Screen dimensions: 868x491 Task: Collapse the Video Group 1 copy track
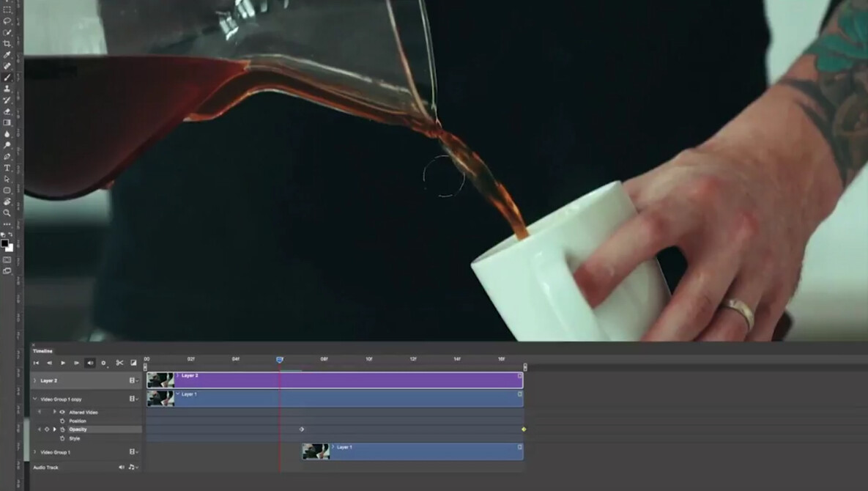(34, 398)
